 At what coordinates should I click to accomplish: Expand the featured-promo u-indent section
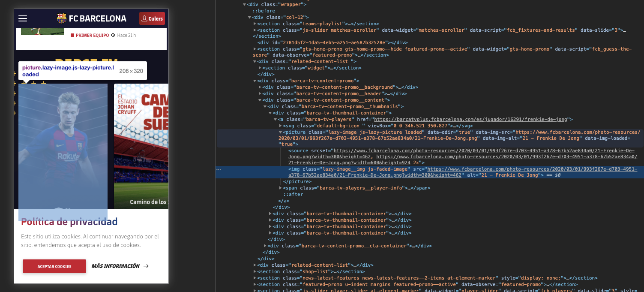255,284
